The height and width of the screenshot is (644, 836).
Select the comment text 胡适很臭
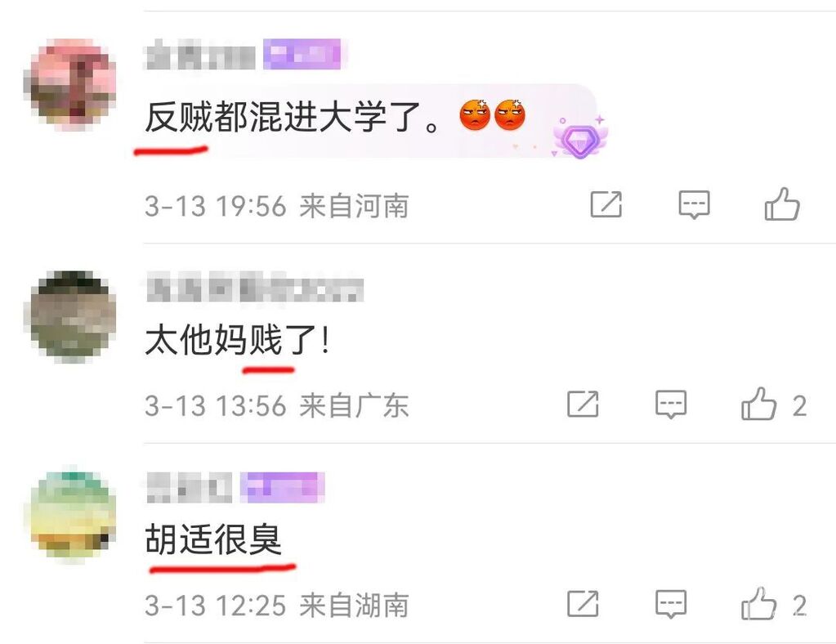pyautogui.click(x=213, y=539)
